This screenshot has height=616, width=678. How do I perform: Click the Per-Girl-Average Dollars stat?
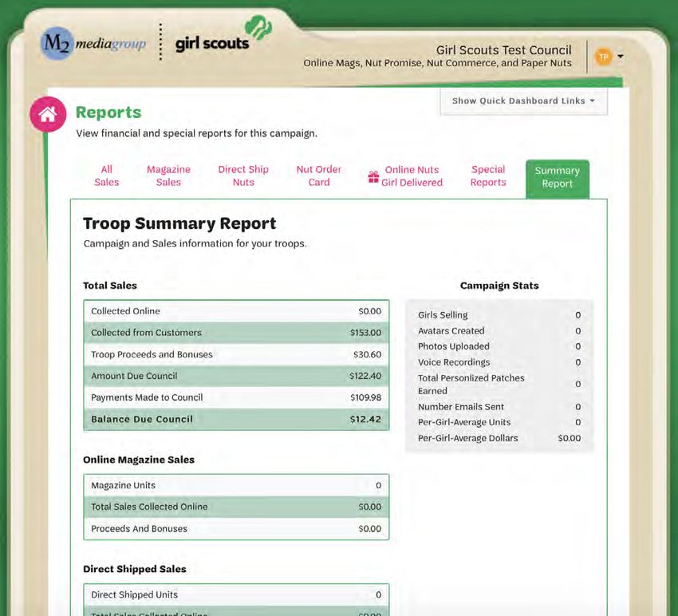[499, 438]
